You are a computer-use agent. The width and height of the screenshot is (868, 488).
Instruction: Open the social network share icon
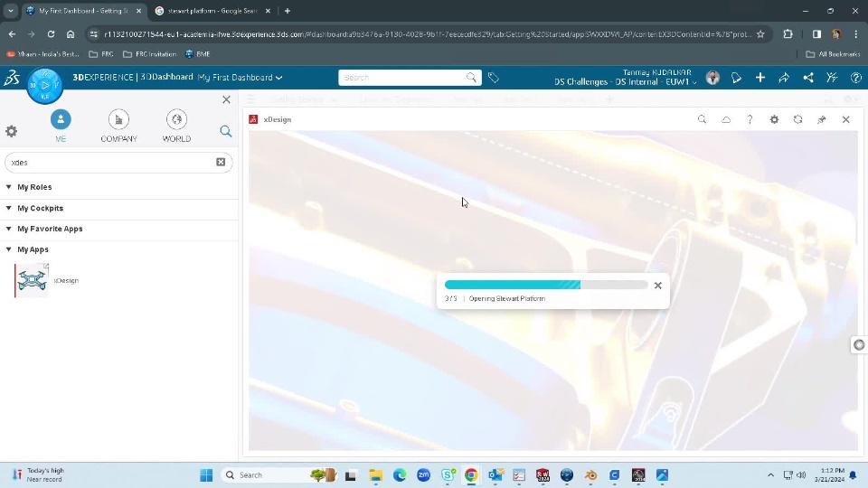(808, 78)
